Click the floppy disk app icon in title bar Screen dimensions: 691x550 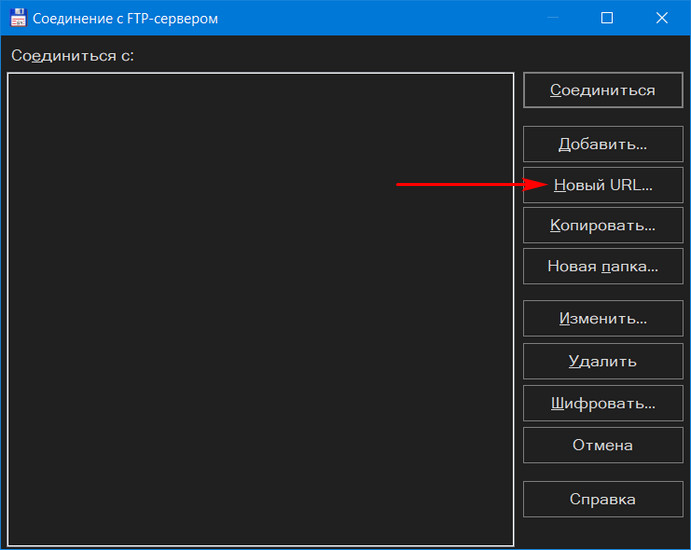click(18, 18)
